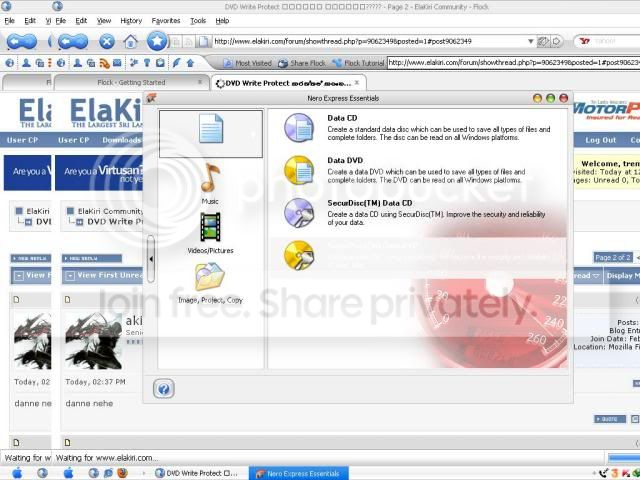Open the Display Modes dropdown
Image resolution: width=640 pixels, height=480 pixels.
click(622, 276)
